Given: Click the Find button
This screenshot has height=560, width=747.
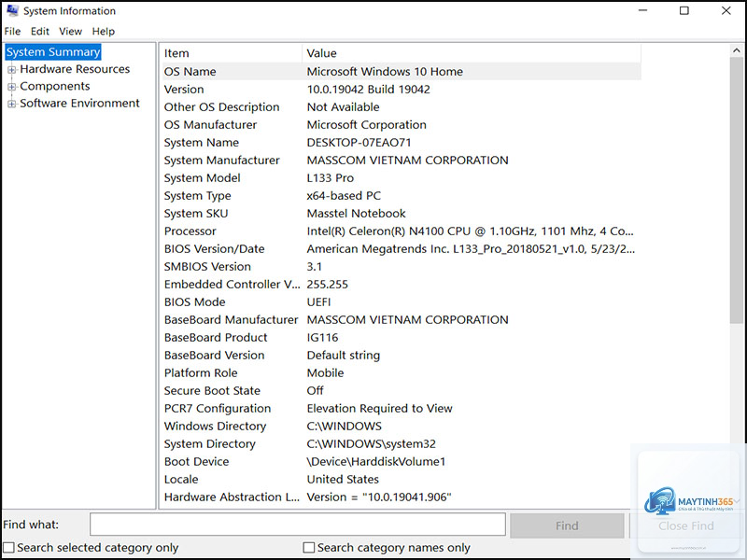Looking at the screenshot, I should [x=567, y=525].
